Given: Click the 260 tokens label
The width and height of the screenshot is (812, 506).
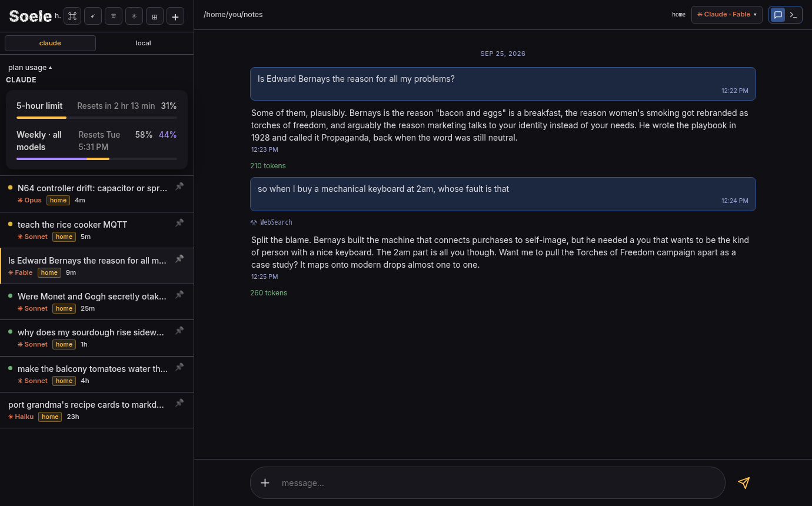Looking at the screenshot, I should coord(268,293).
